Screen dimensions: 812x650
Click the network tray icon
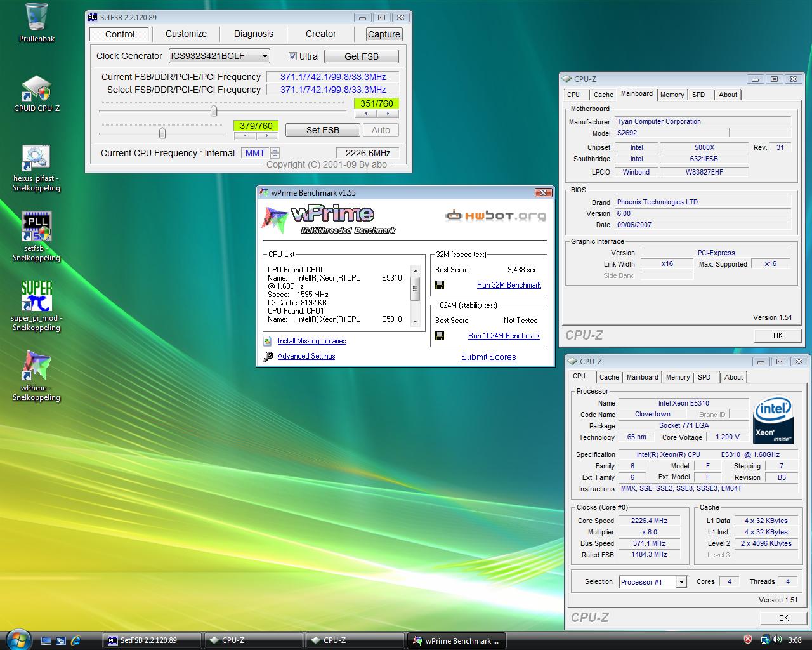coord(766,640)
